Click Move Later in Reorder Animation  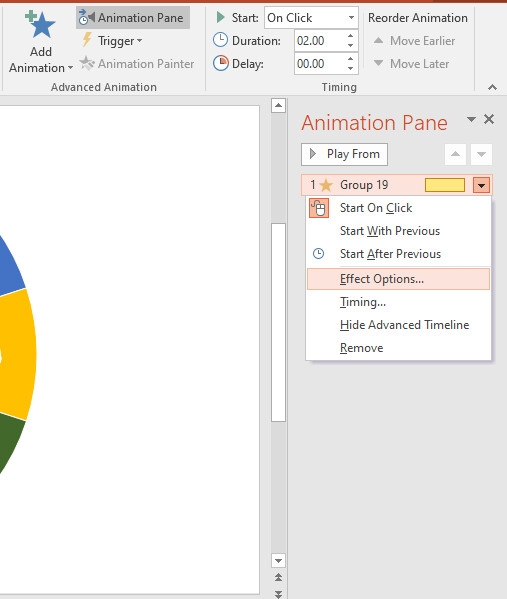[x=411, y=63]
